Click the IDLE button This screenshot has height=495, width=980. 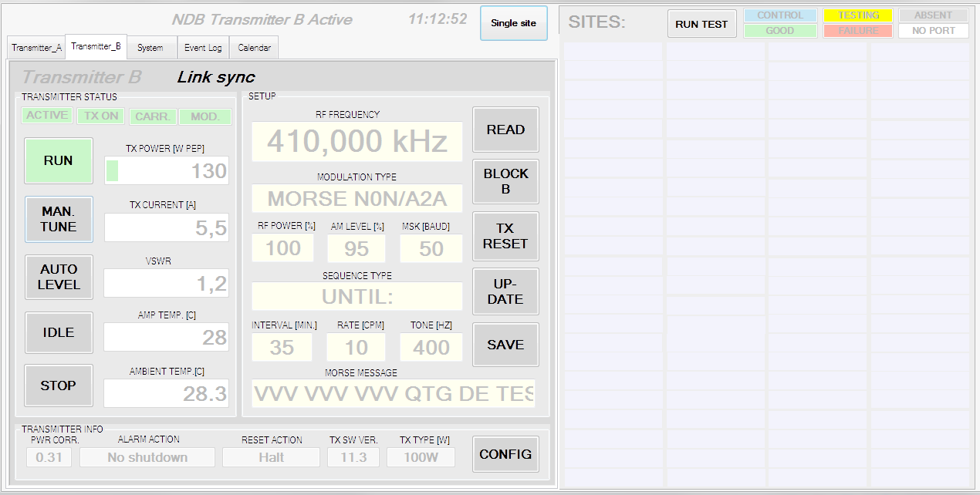pos(59,332)
